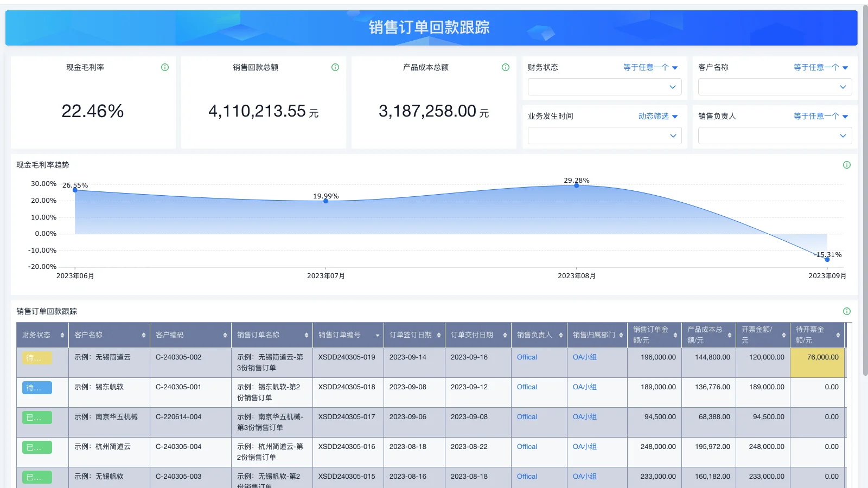
Task: Click the info icon on 产品成本总额 card
Action: point(505,67)
